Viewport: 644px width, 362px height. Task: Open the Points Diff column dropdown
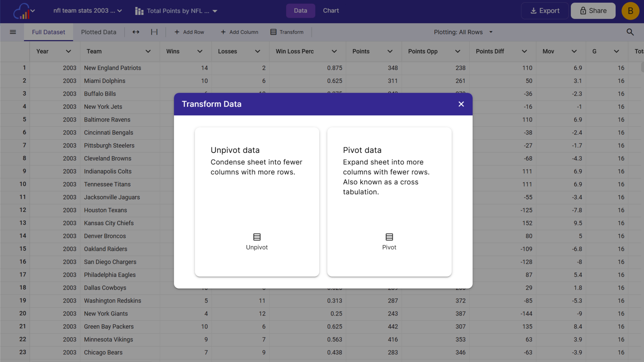pyautogui.click(x=524, y=51)
